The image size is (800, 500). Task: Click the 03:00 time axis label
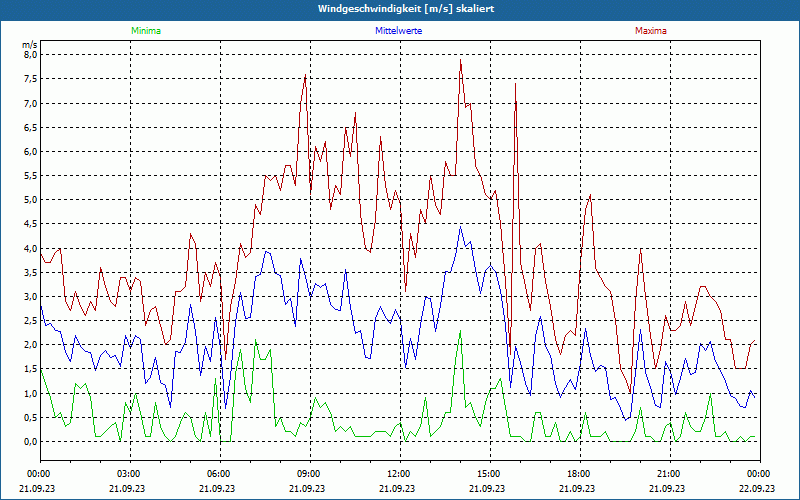[128, 474]
